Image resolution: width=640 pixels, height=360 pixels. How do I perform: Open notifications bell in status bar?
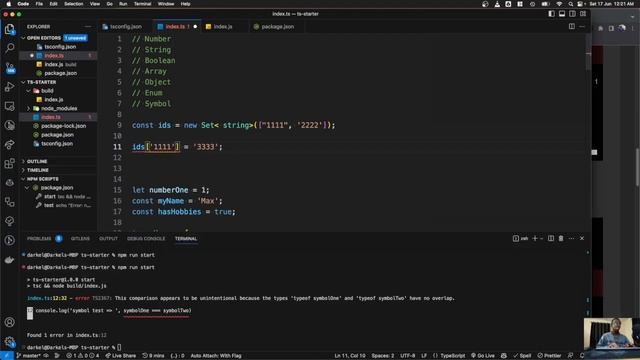tap(582, 356)
